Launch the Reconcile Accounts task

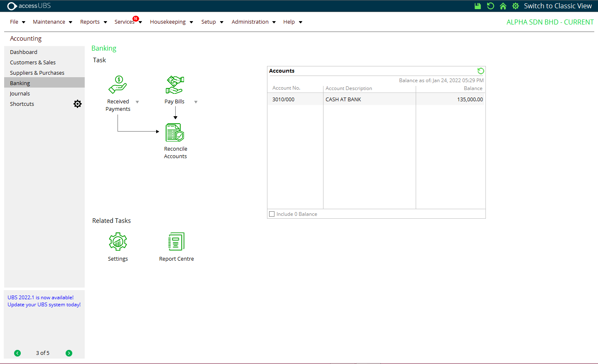175,133
